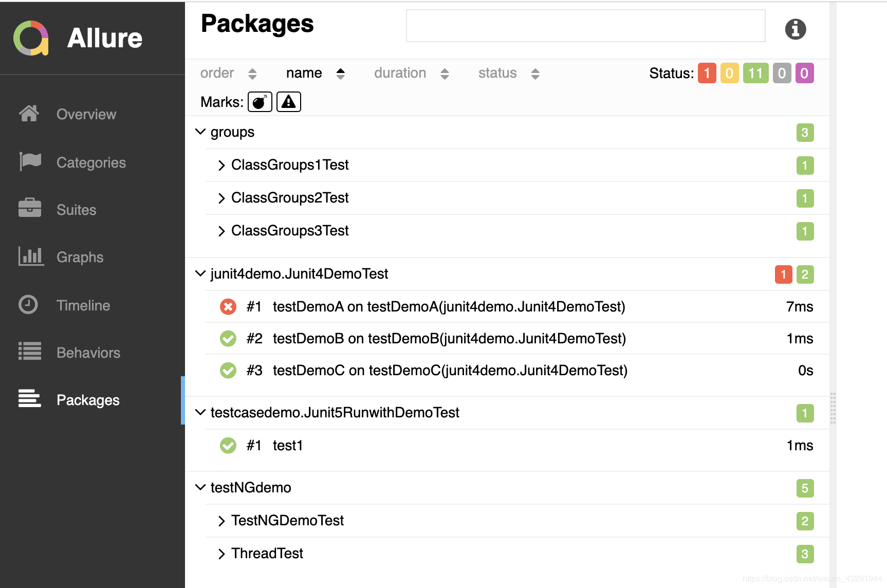Open the info icon next to search
The image size is (887, 588).
795,29
